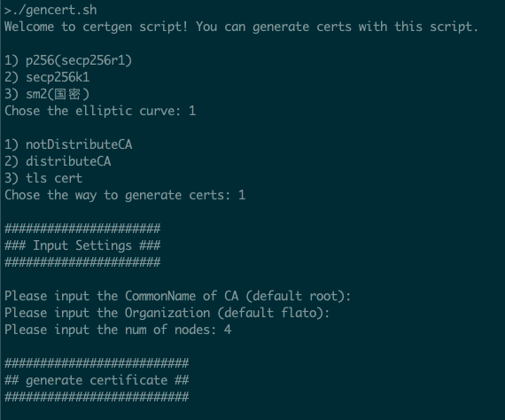The width and height of the screenshot is (505, 420).
Task: Click the hash row above Input Settings
Action: [82, 229]
